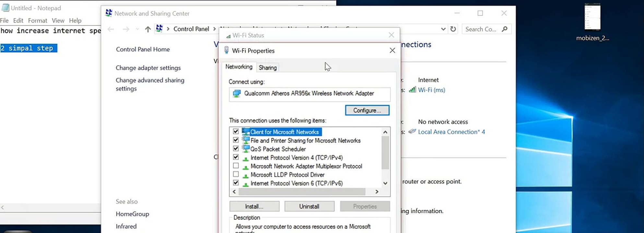Viewport: 644px width, 233px height.
Task: Open recent locations dropdown arrow
Action: [137, 29]
